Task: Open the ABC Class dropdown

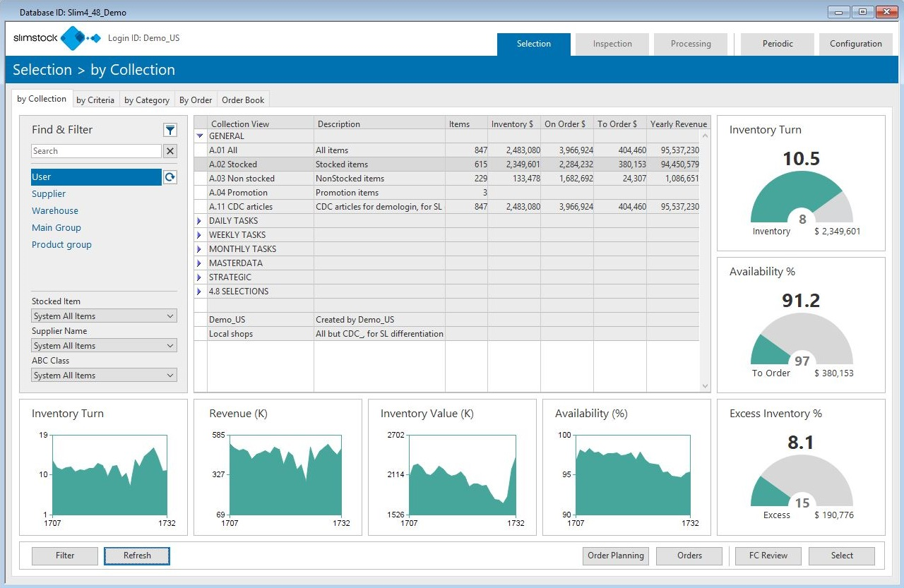Action: point(104,376)
